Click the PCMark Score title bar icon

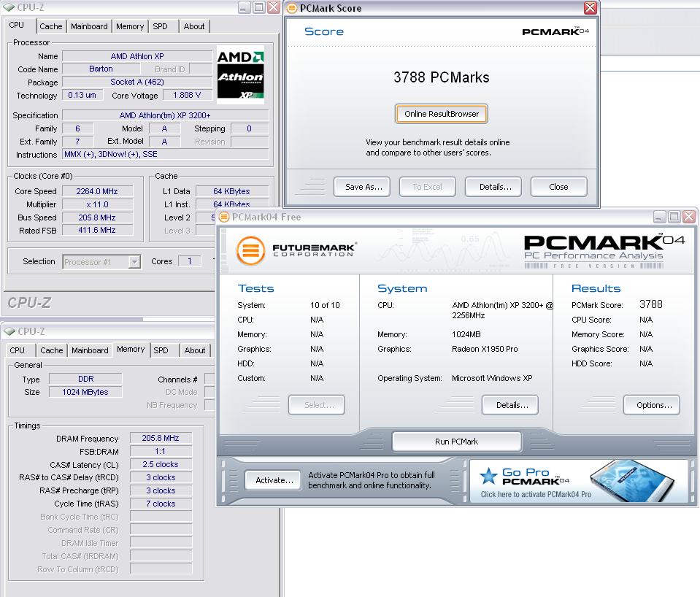(x=291, y=8)
